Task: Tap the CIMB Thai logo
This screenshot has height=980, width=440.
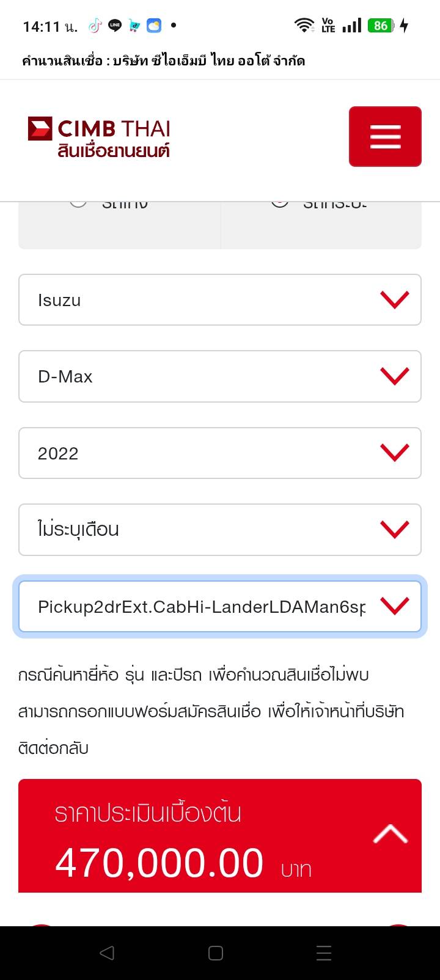Action: click(x=99, y=137)
